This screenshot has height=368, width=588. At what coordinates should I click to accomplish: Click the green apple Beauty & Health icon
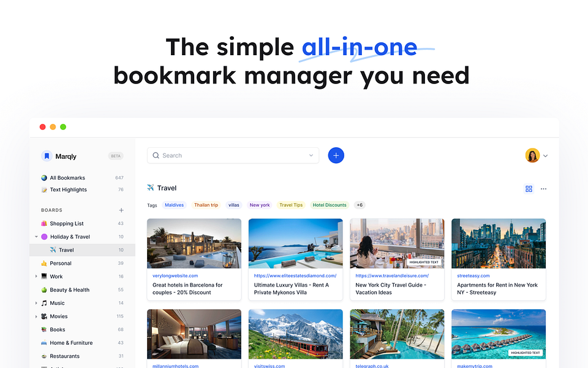pyautogui.click(x=44, y=289)
